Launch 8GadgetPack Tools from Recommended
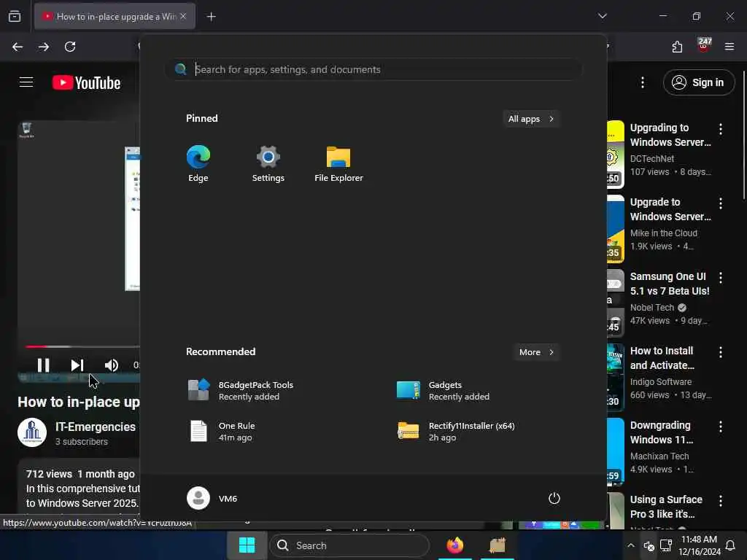The width and height of the screenshot is (747, 560). coord(241,390)
